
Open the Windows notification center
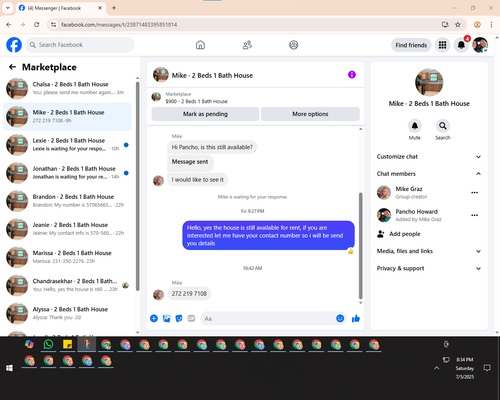(x=487, y=368)
